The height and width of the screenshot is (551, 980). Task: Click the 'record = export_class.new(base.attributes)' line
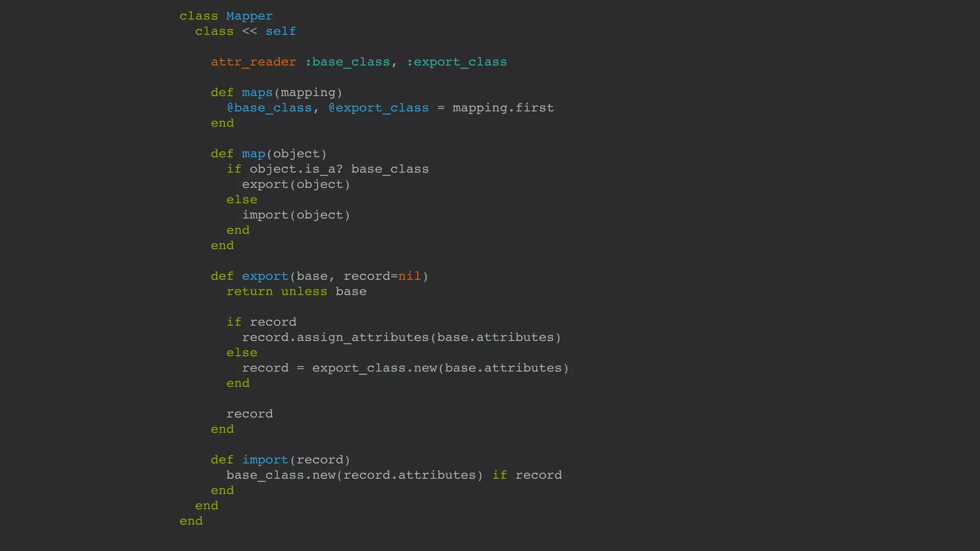point(405,368)
